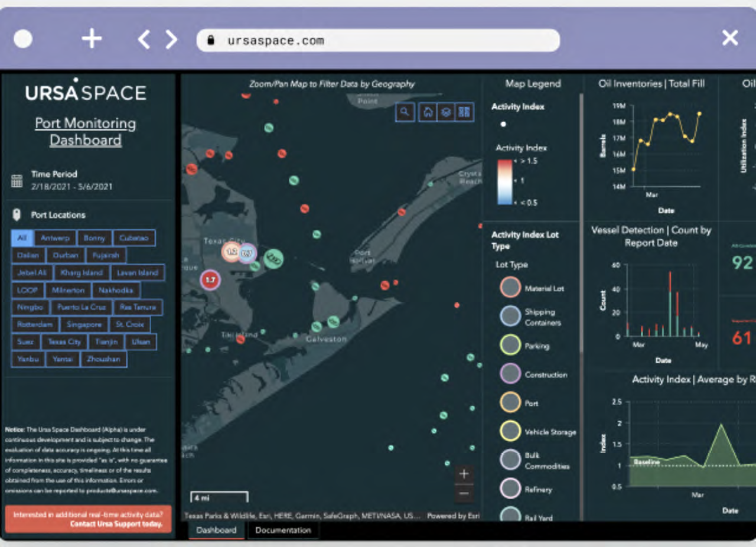
Task: Filter by Lavan Island port
Action: [137, 273]
